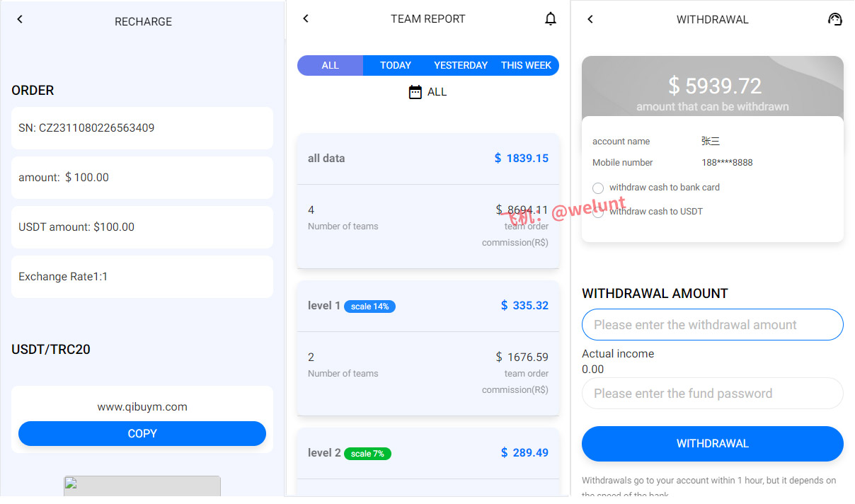Click the calendar icon next to ALL

point(415,92)
